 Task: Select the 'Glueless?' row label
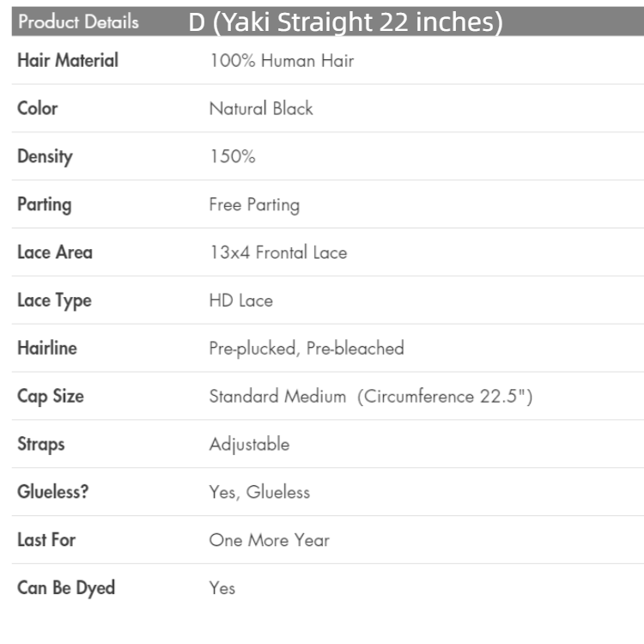(x=52, y=493)
